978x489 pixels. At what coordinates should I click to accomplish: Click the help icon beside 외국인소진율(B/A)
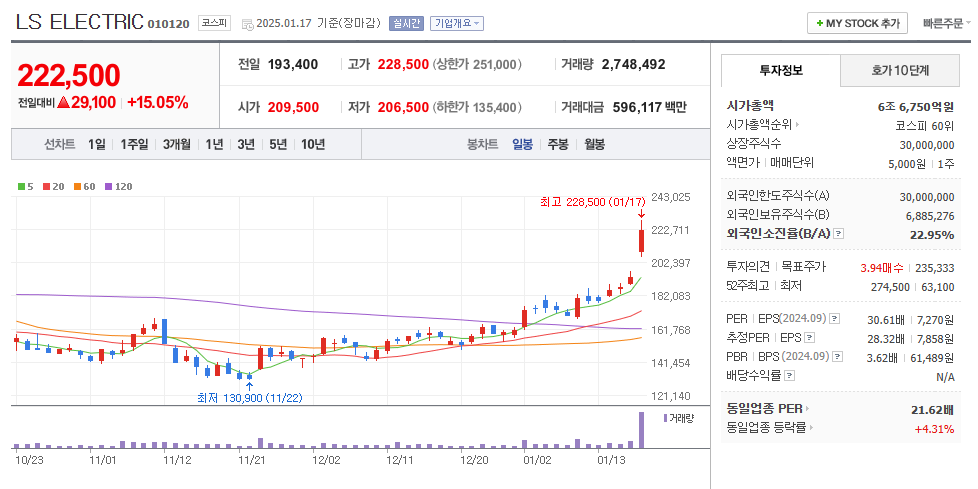(x=839, y=233)
